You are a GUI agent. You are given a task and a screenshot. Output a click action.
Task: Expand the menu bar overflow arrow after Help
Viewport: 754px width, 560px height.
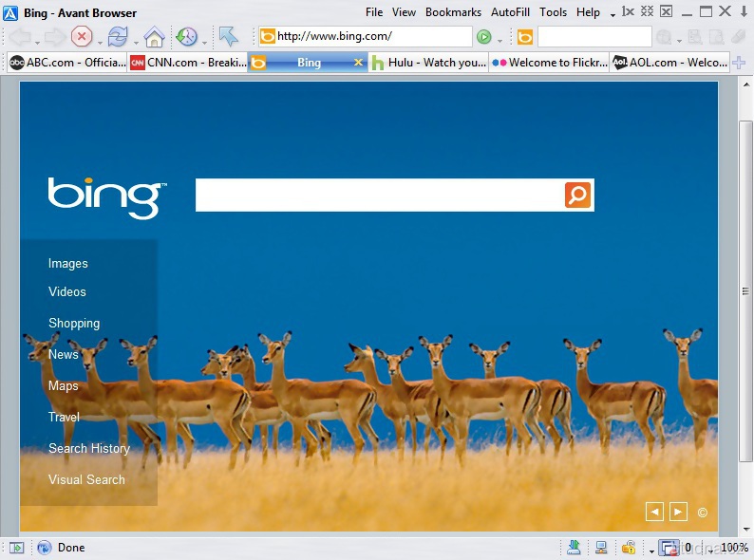tap(613, 15)
